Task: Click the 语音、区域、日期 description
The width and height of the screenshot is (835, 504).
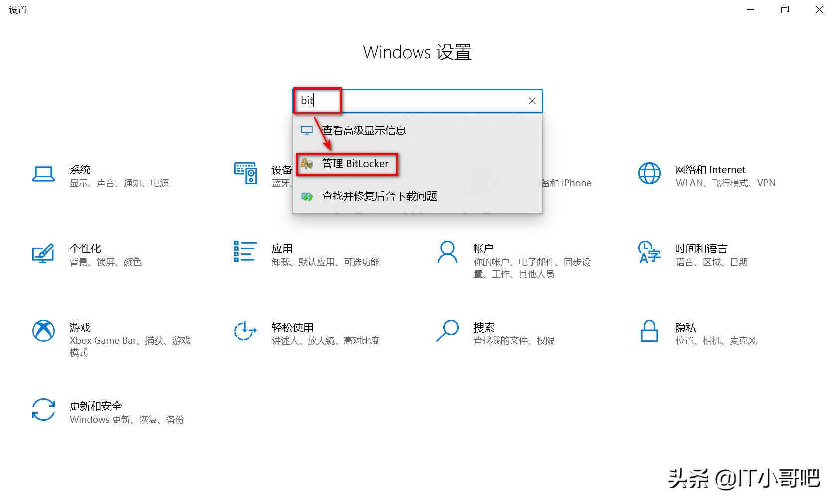Action: 712,262
